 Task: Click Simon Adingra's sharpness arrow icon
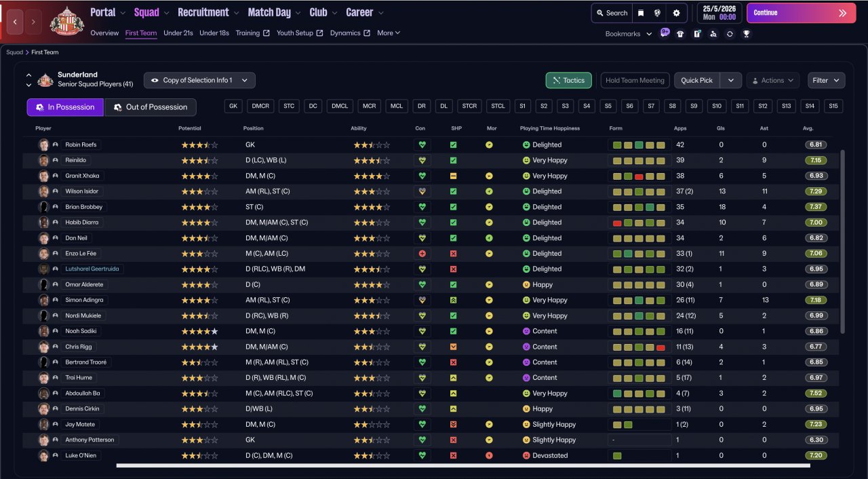pyautogui.click(x=453, y=300)
